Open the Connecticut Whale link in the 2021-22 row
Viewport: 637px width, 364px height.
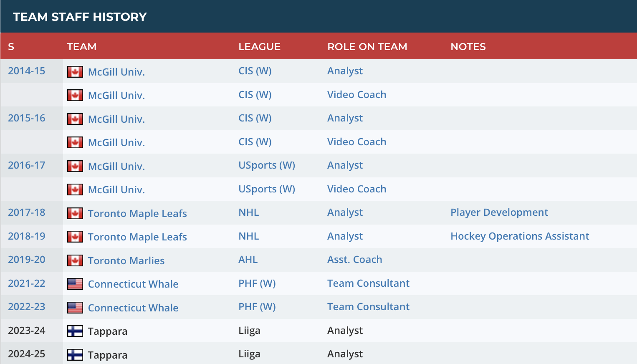click(x=133, y=284)
